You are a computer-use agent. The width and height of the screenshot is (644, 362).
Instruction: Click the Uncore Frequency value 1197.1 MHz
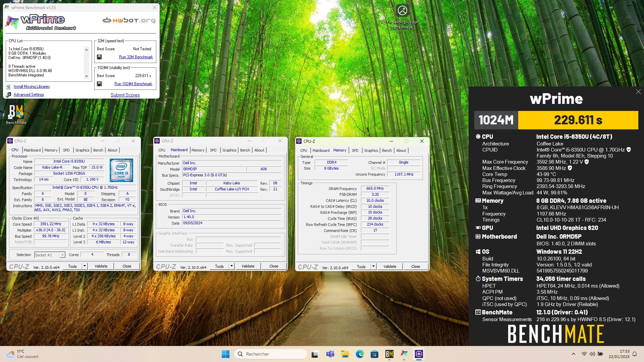click(x=404, y=174)
